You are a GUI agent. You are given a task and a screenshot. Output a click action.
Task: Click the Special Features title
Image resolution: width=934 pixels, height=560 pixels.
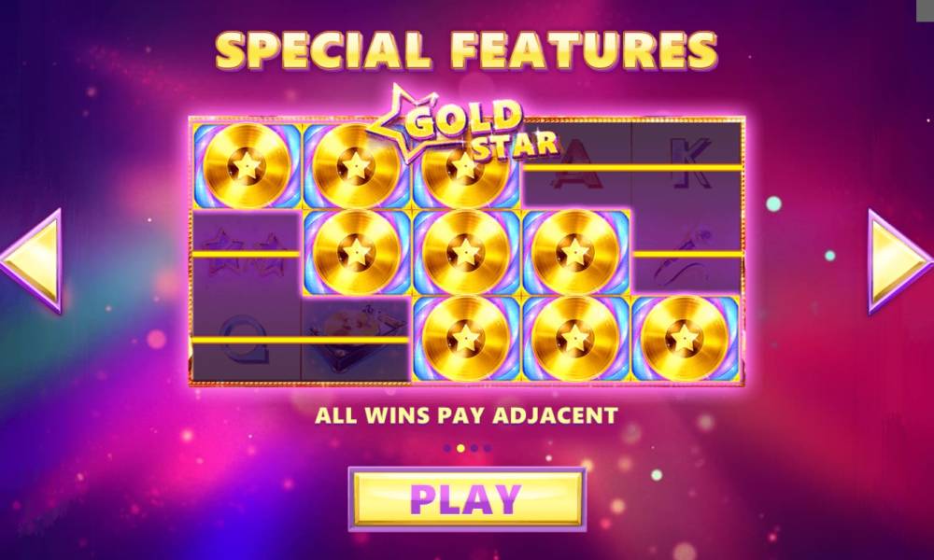click(466, 50)
